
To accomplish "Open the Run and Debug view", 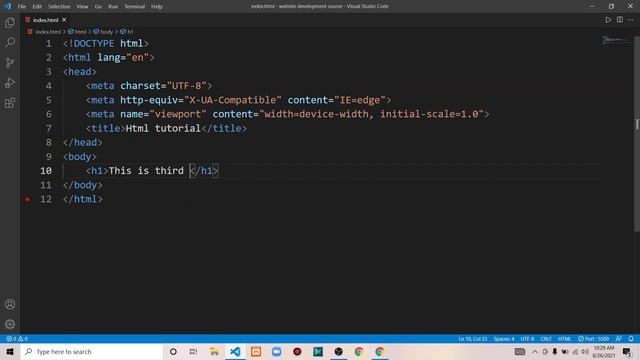I will 10,82.
